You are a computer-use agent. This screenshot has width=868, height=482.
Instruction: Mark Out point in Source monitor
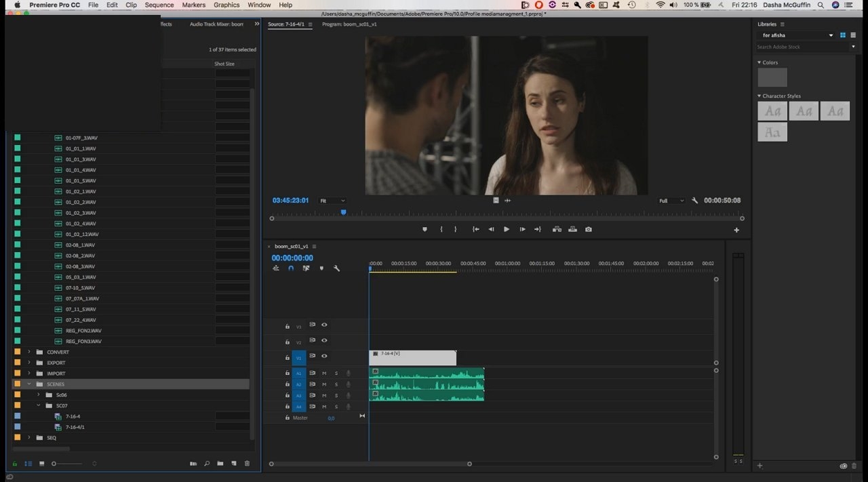456,229
